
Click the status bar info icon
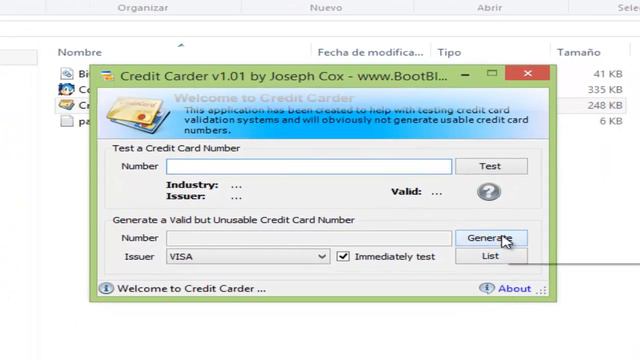pos(106,288)
